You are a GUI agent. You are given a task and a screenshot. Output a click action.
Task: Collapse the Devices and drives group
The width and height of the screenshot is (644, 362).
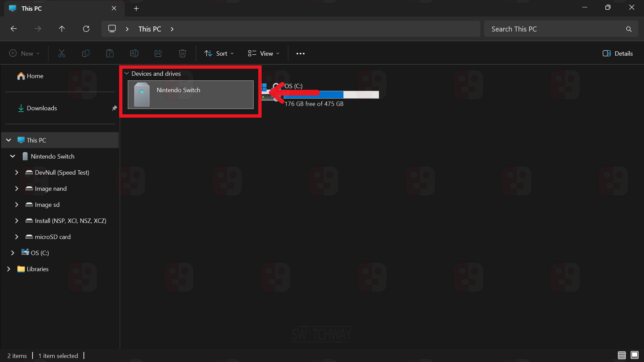point(127,73)
